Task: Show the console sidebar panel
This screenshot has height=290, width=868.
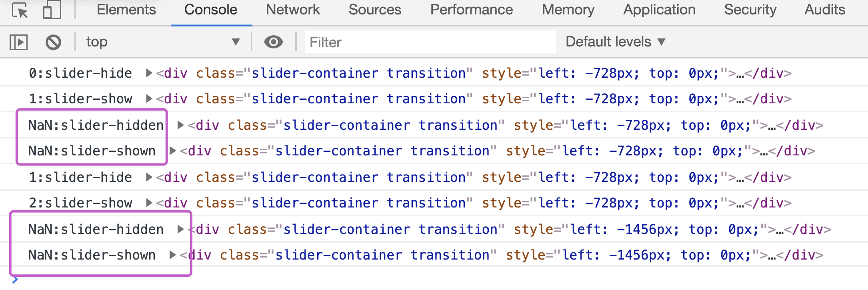Action: (18, 42)
